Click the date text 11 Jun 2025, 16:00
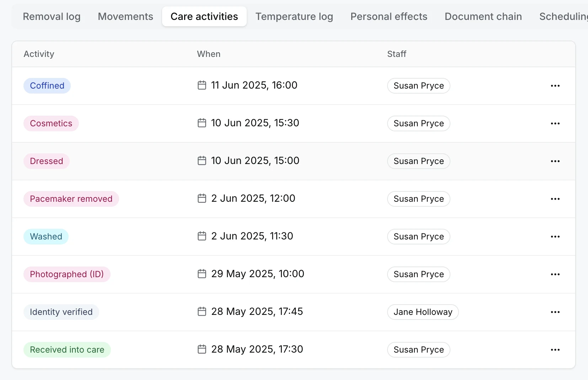The image size is (588, 380). tap(254, 85)
